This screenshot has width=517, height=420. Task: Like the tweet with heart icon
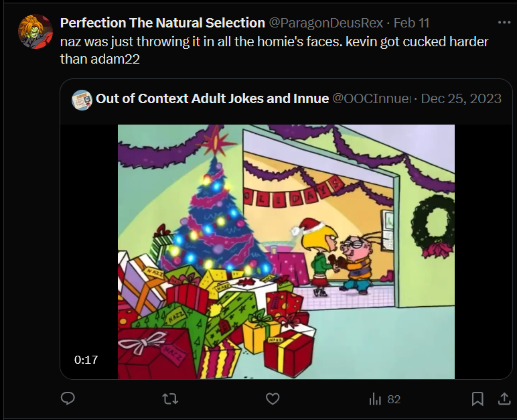(272, 399)
